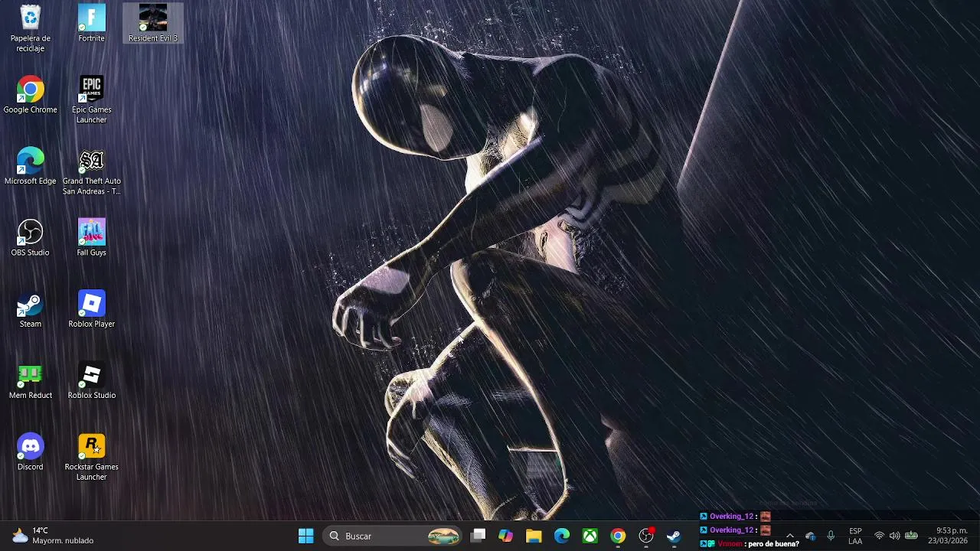980x551 pixels.
Task: Launch Copilot from the taskbar
Action: (505, 536)
